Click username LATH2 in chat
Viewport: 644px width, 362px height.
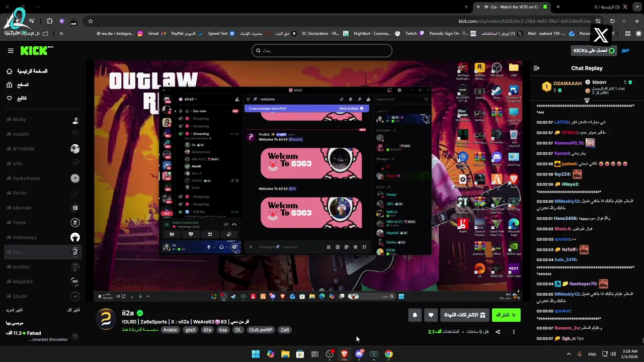[x=561, y=122]
